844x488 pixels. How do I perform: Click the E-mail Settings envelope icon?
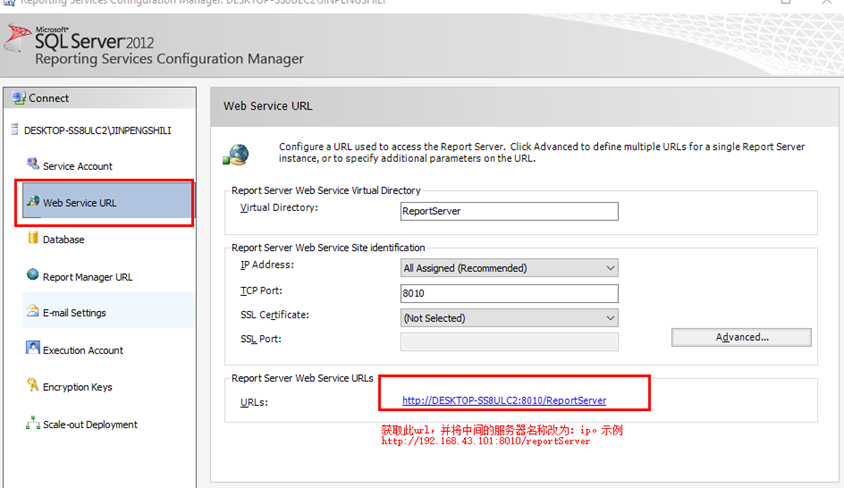click(x=33, y=310)
